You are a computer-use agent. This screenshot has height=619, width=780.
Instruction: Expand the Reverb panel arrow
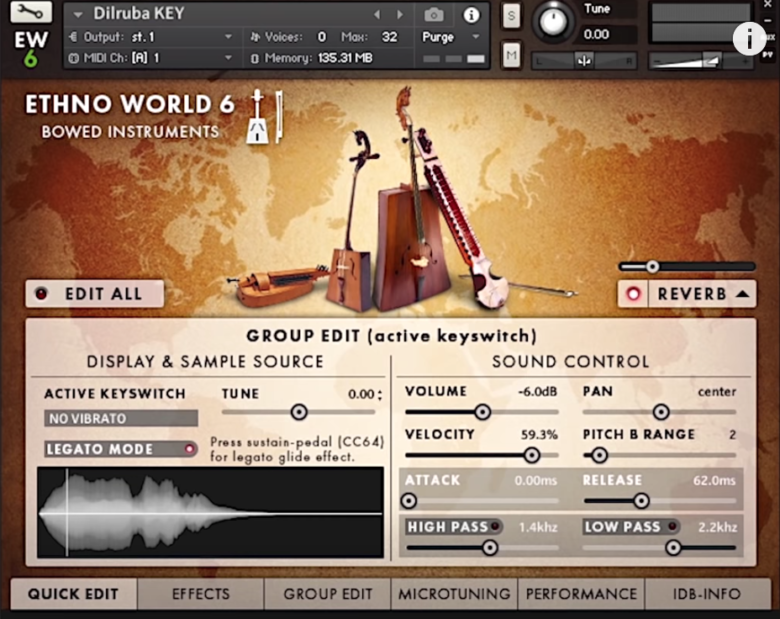click(743, 294)
